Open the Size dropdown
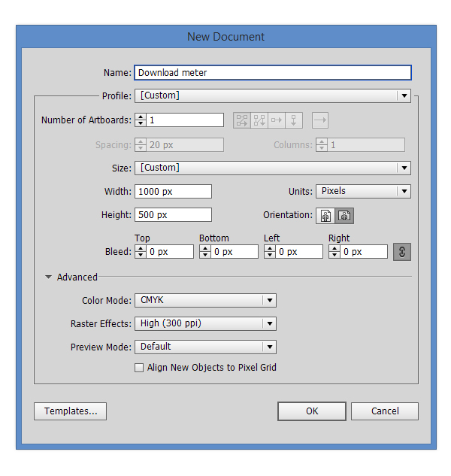 click(273, 168)
